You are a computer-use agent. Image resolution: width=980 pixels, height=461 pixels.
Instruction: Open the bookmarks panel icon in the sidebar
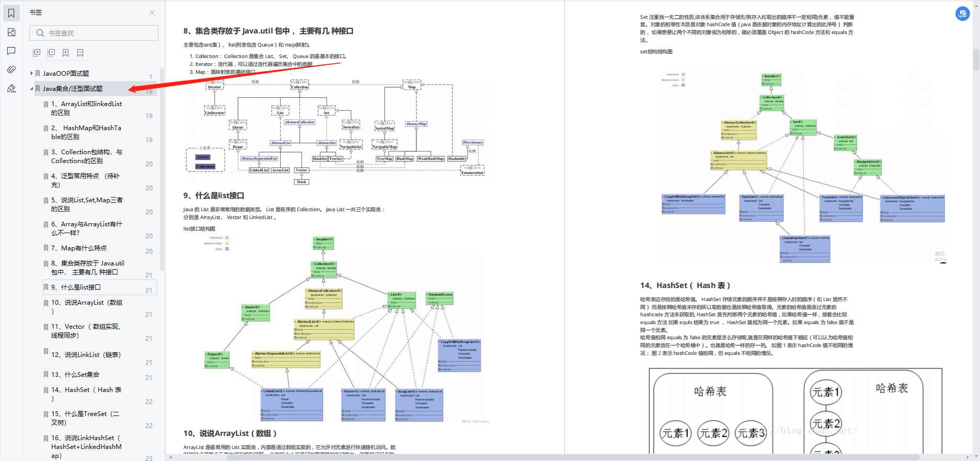point(11,13)
